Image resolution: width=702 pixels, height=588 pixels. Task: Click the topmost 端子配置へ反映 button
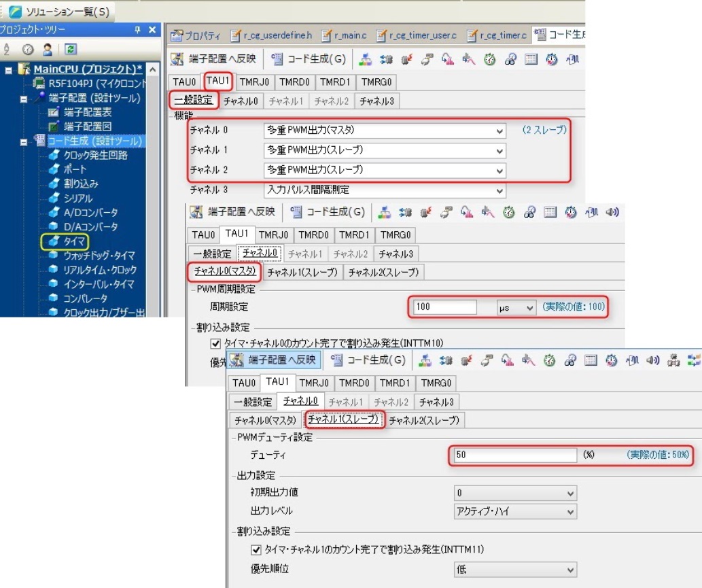[215, 59]
